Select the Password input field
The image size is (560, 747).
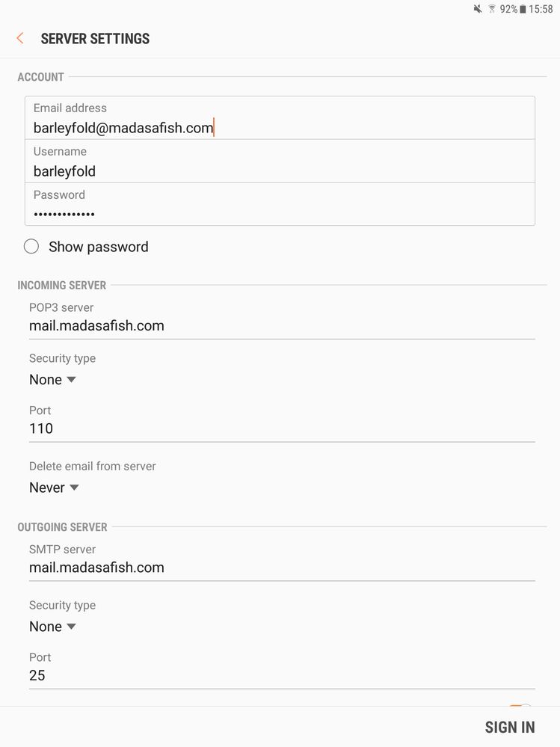click(280, 215)
